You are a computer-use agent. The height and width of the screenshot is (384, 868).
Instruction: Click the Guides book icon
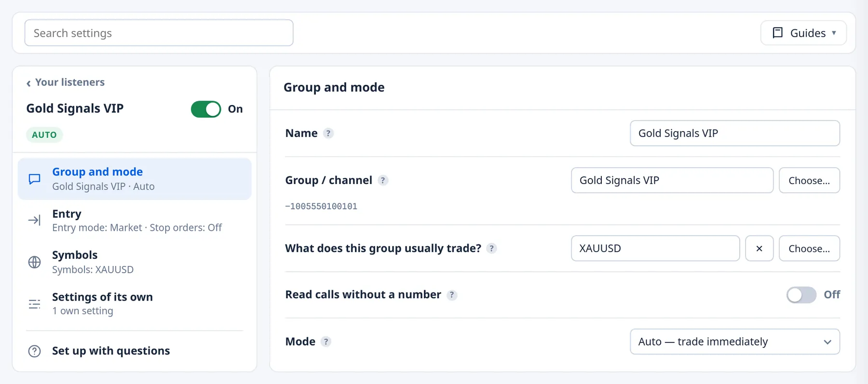pyautogui.click(x=777, y=33)
